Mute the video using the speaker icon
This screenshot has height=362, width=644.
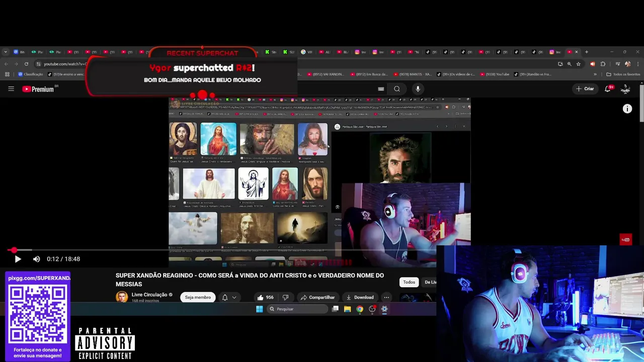[x=36, y=259]
